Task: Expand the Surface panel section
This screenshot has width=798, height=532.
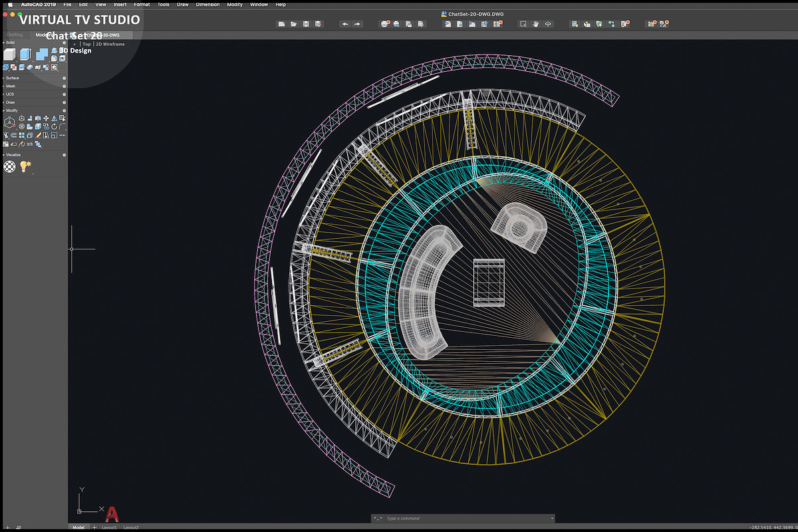Action: pos(4,78)
